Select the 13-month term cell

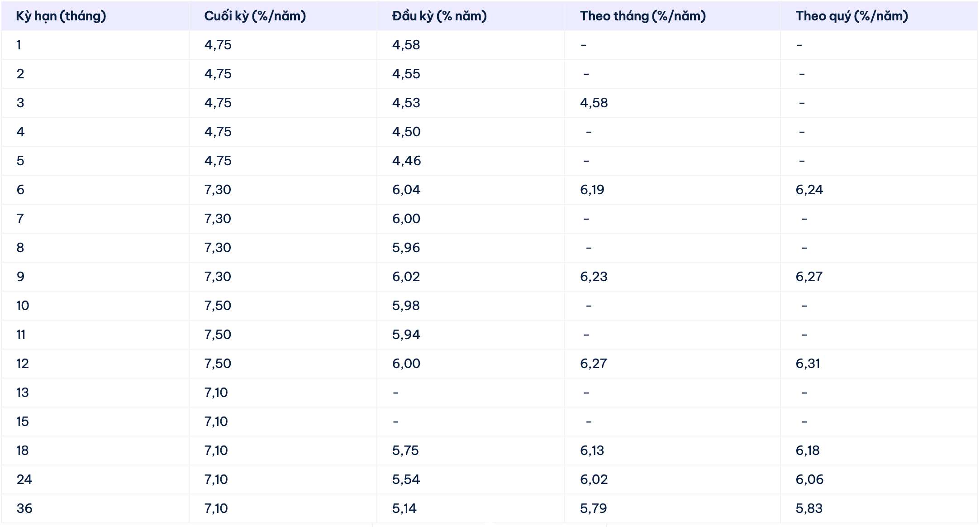click(23, 393)
